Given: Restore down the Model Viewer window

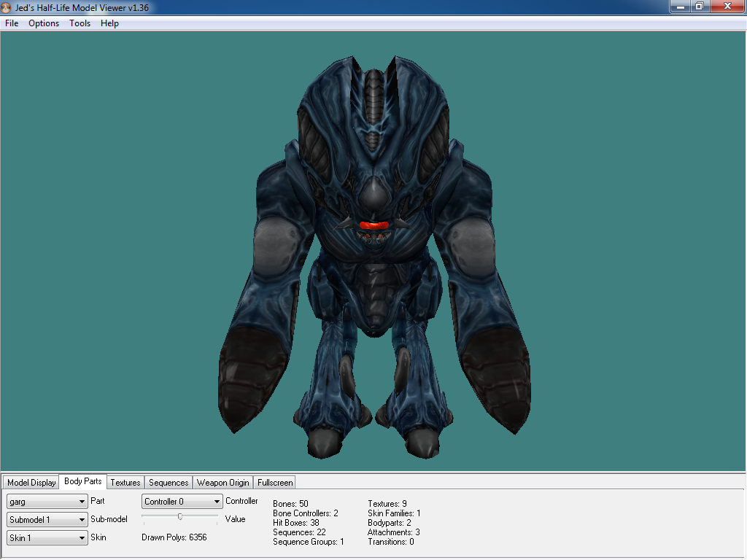Looking at the screenshot, I should 700,7.
